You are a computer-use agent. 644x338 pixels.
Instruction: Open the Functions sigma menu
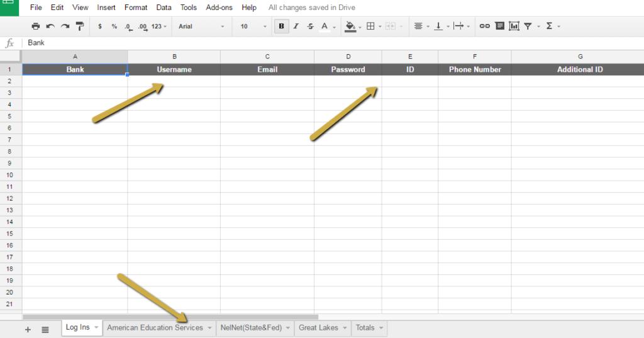tap(549, 26)
